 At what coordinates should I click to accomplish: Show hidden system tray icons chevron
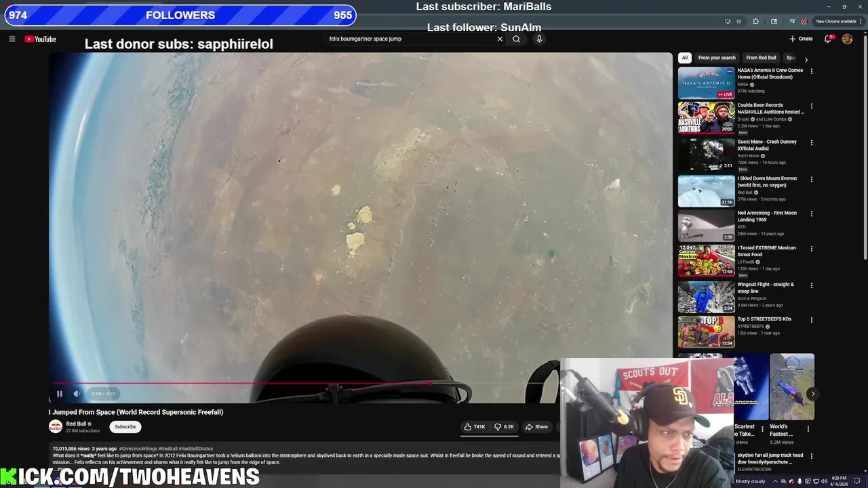775,481
